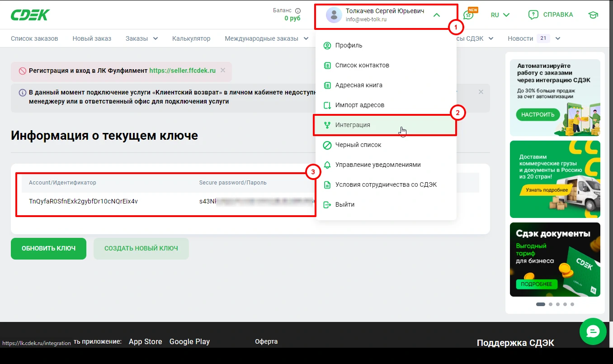This screenshot has height=364, width=613.
Task: Click the graduation cap training icon
Action: point(593,15)
